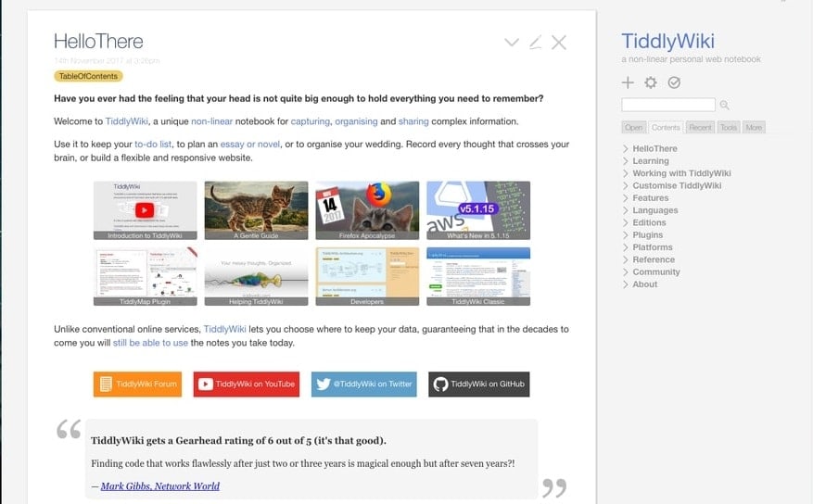The width and height of the screenshot is (813, 504).
Task: Click the save wiki checkmark icon
Action: coord(674,82)
